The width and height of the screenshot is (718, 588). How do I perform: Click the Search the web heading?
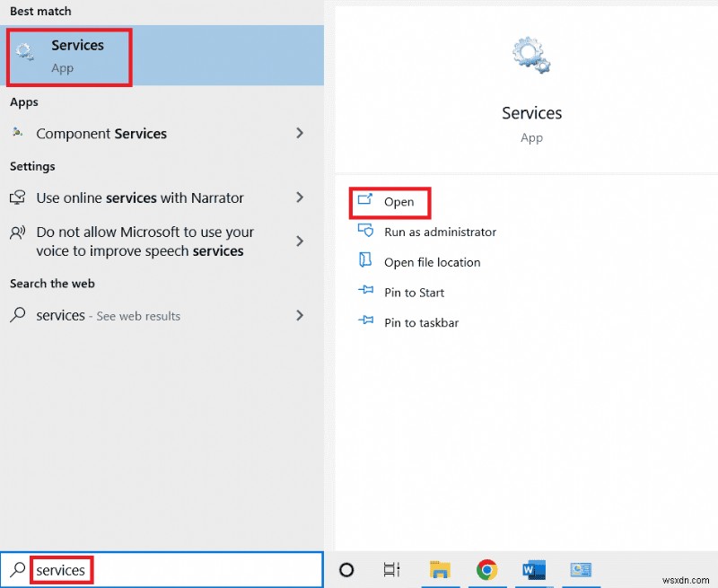[x=52, y=284]
